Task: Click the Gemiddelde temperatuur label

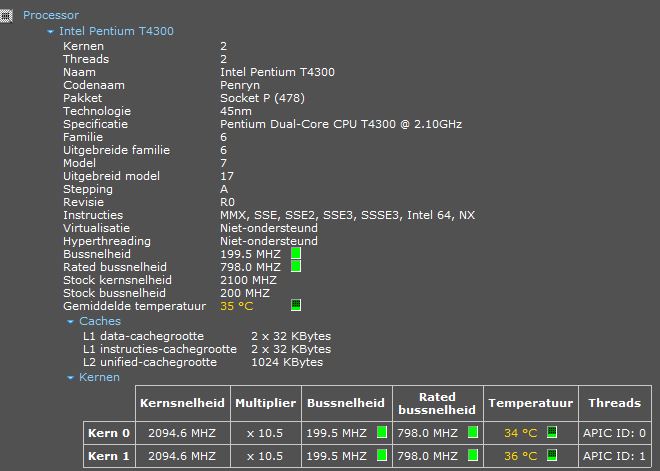Action: pyautogui.click(x=135, y=306)
